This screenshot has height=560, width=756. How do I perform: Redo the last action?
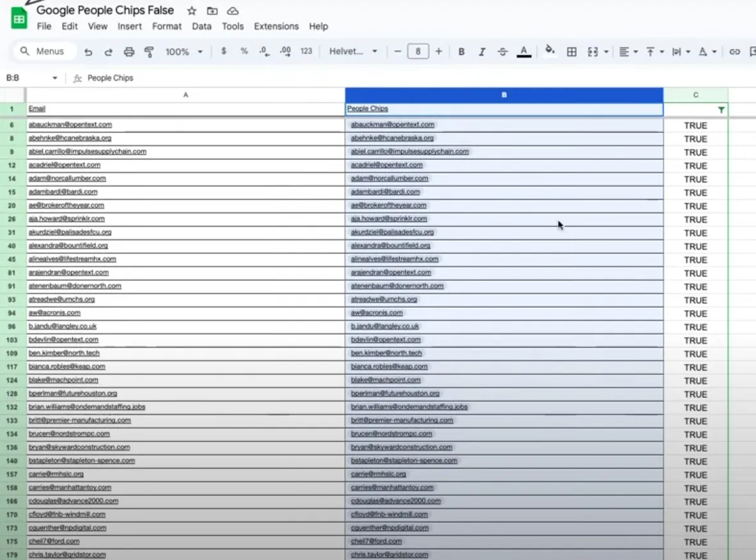(109, 52)
